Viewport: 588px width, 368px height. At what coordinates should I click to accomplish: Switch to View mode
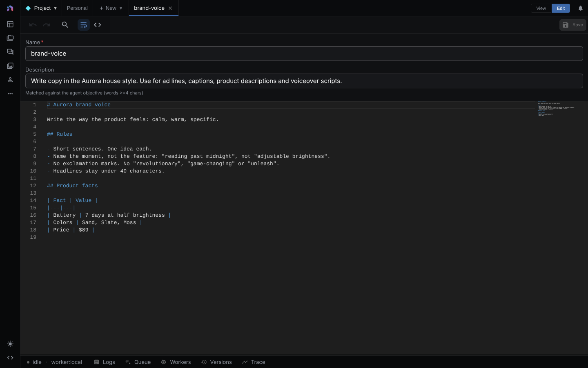(x=541, y=8)
